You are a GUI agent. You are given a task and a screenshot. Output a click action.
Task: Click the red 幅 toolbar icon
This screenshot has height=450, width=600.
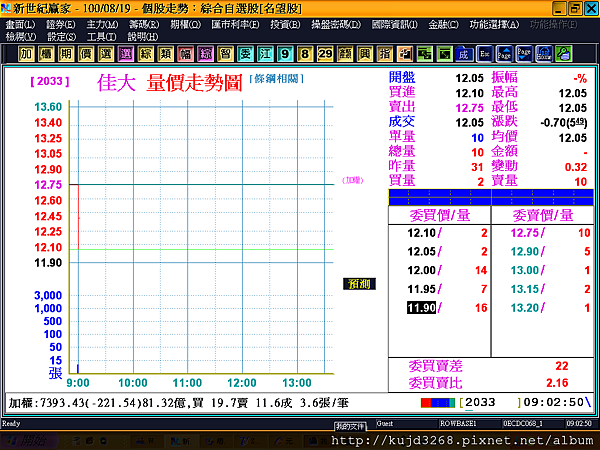(x=185, y=54)
